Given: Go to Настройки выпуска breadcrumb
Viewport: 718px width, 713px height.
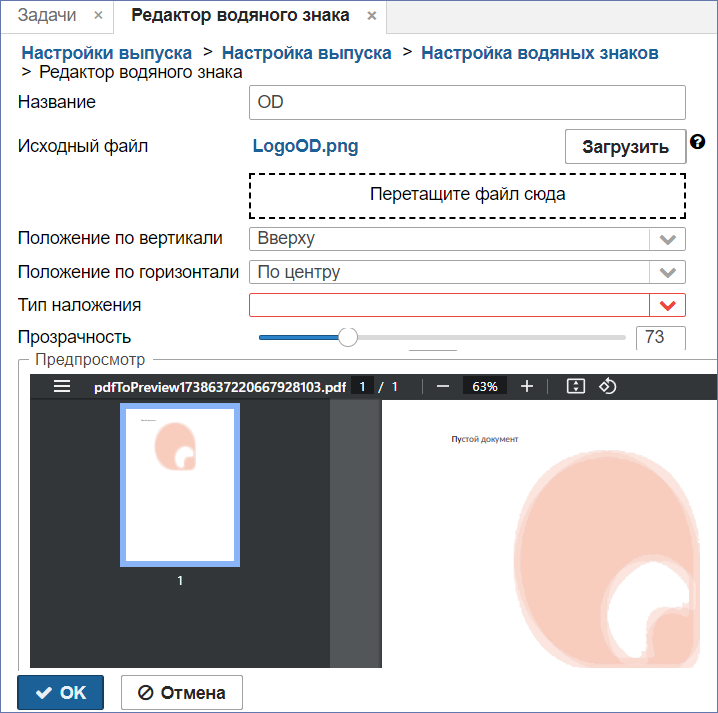Looking at the screenshot, I should (x=107, y=53).
